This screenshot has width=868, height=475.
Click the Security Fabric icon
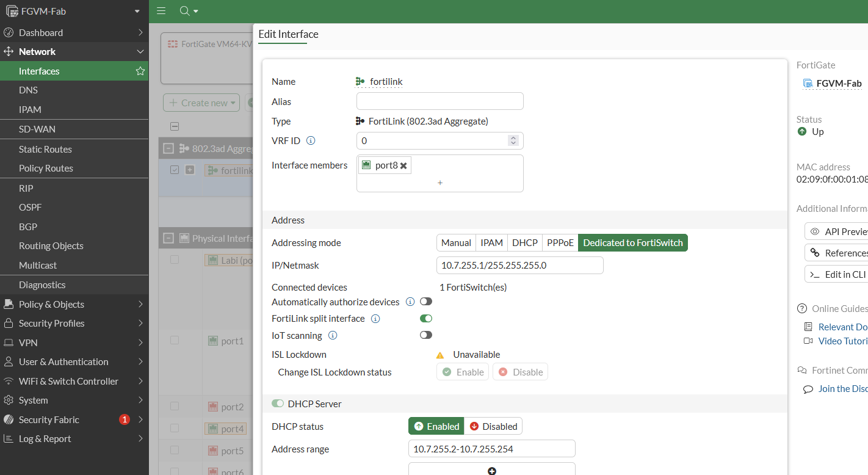pos(9,419)
